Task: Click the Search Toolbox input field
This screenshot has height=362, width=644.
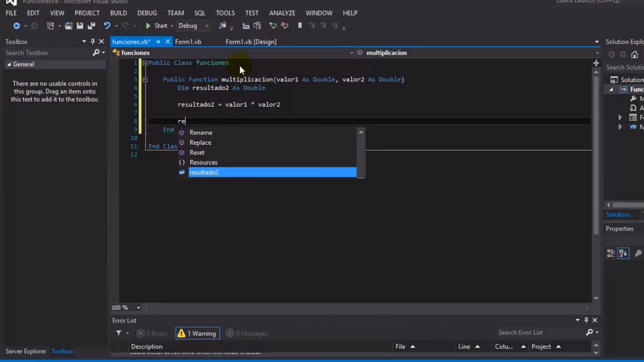Action: coord(48,53)
